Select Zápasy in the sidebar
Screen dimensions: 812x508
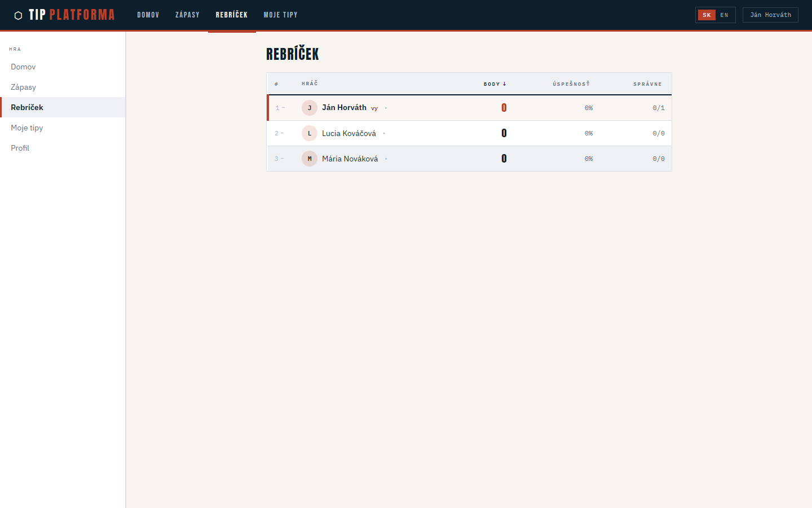coord(24,87)
